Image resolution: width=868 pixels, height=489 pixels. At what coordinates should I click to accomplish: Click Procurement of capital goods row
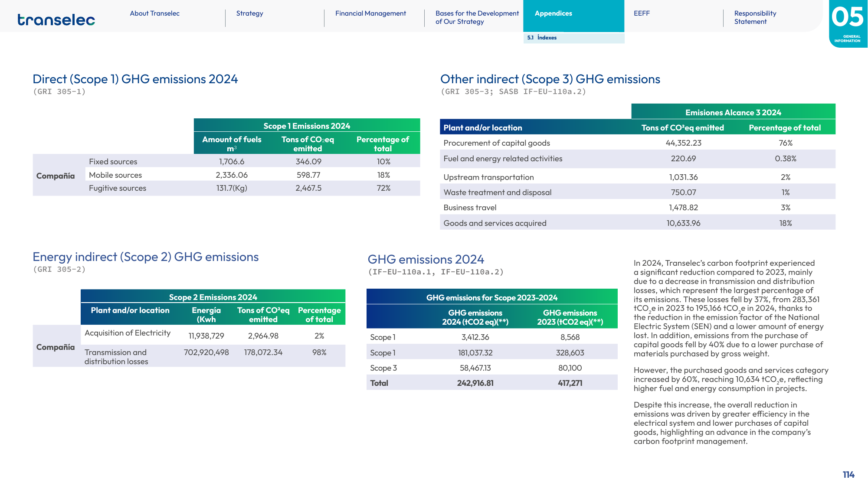(638, 143)
